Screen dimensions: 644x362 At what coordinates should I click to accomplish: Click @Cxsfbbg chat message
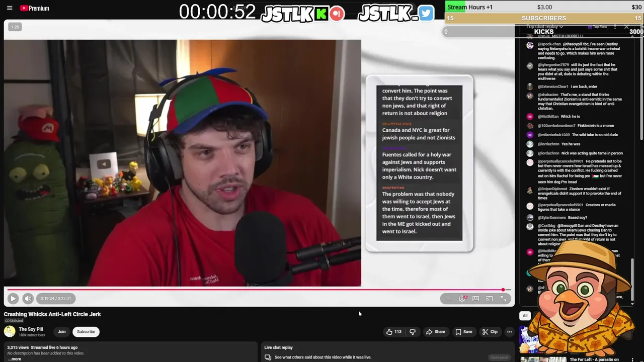[x=578, y=235]
